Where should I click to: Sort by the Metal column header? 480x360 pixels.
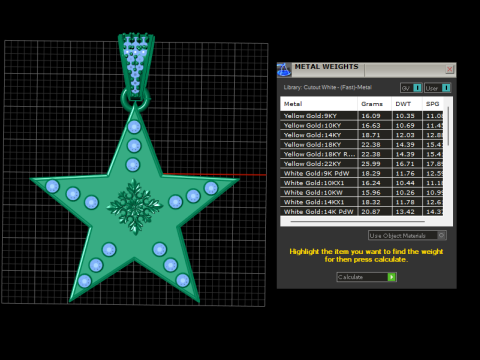pos(319,104)
